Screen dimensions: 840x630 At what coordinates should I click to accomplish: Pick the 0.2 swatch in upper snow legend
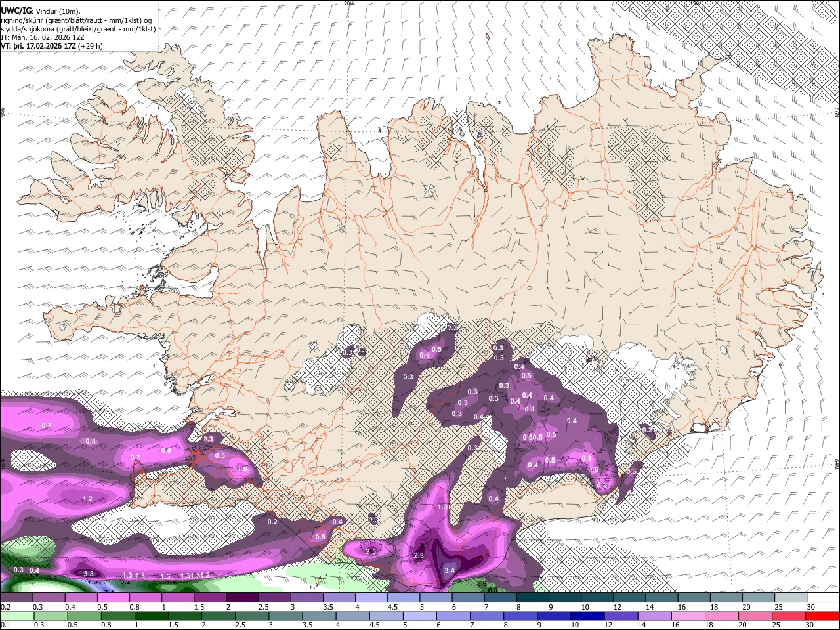(x=16, y=598)
